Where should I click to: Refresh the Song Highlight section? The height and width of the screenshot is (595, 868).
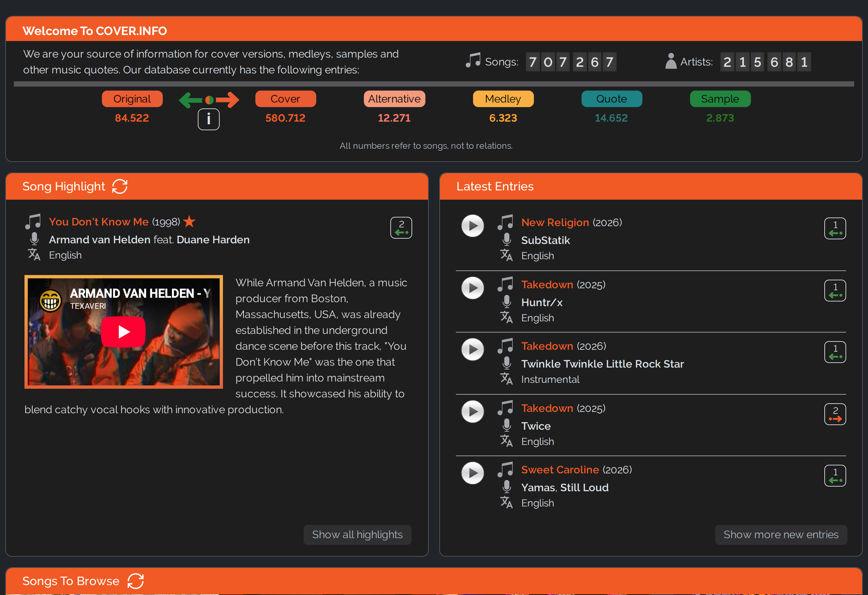point(120,186)
